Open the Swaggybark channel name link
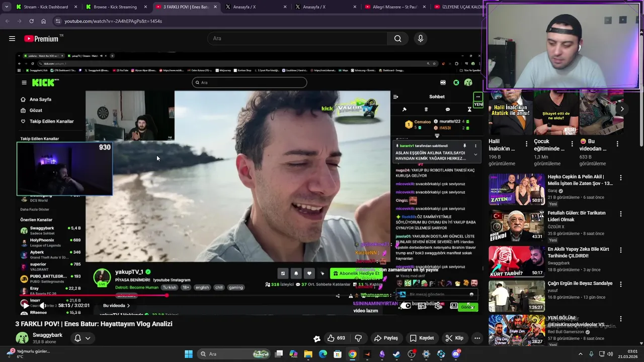The image size is (644, 362). (47, 335)
